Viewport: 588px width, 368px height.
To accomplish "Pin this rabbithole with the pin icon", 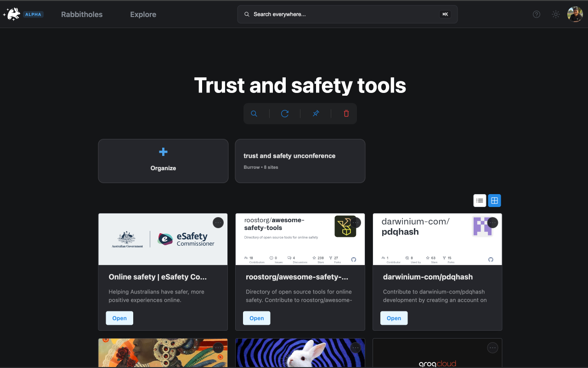I will click(316, 114).
